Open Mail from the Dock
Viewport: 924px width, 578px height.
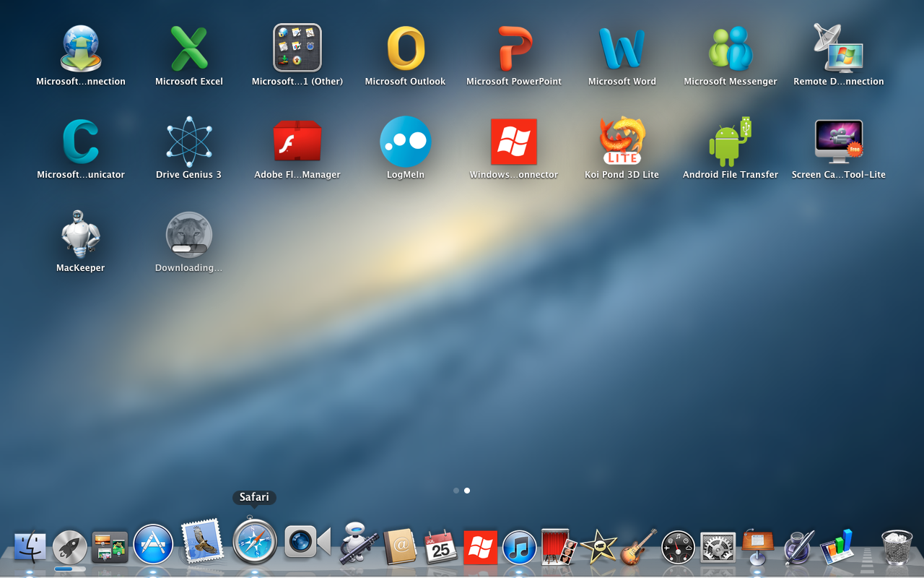[x=202, y=542]
